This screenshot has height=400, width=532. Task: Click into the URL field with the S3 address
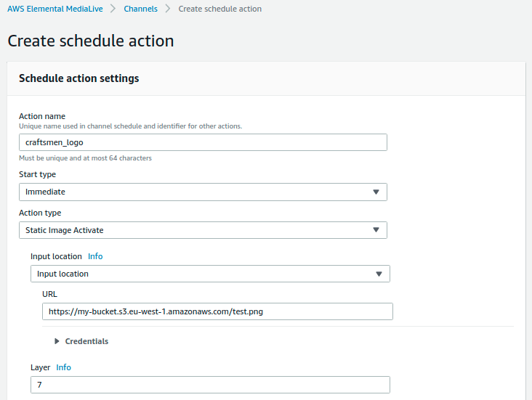pos(217,311)
